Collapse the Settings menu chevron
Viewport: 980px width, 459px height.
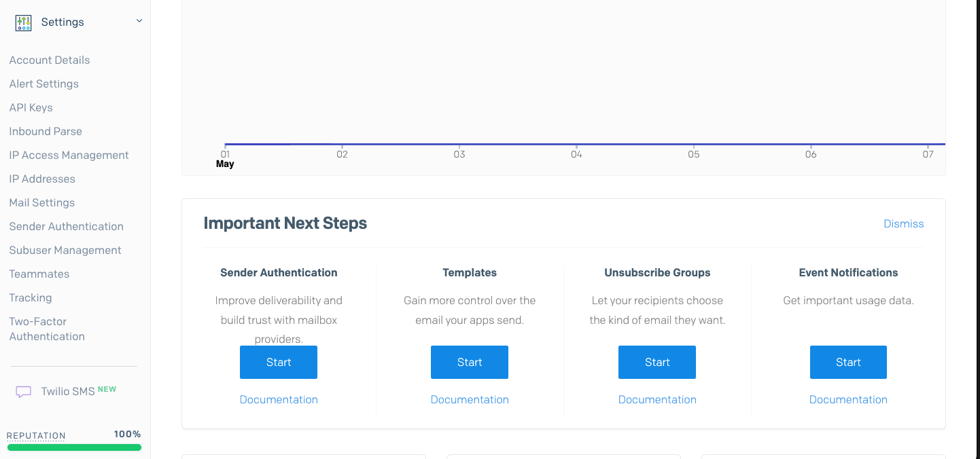(139, 21)
